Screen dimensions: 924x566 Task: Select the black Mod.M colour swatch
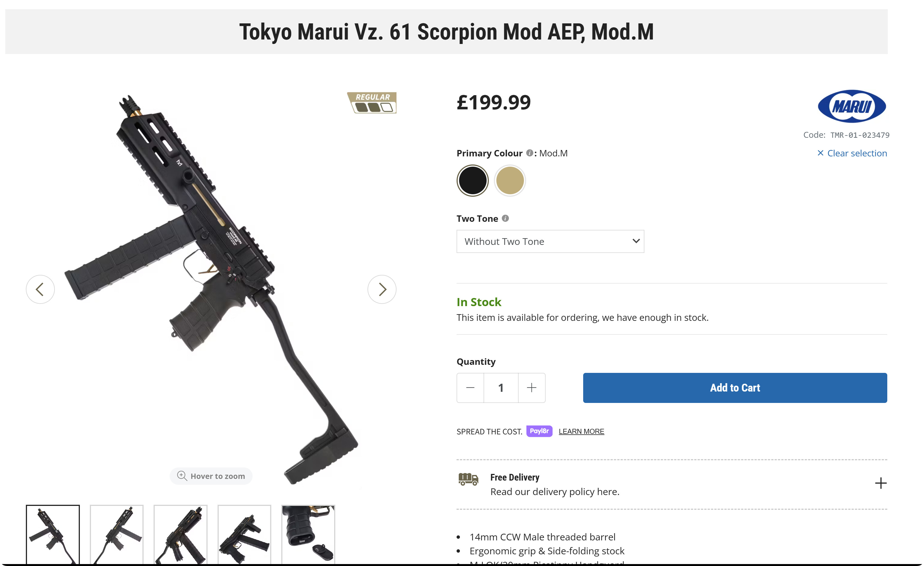(x=472, y=180)
